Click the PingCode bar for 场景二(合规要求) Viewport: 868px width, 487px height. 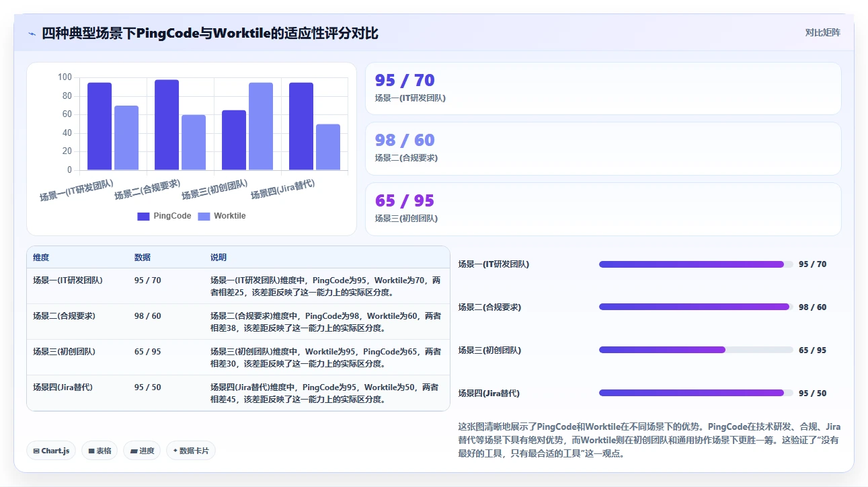tap(167, 125)
